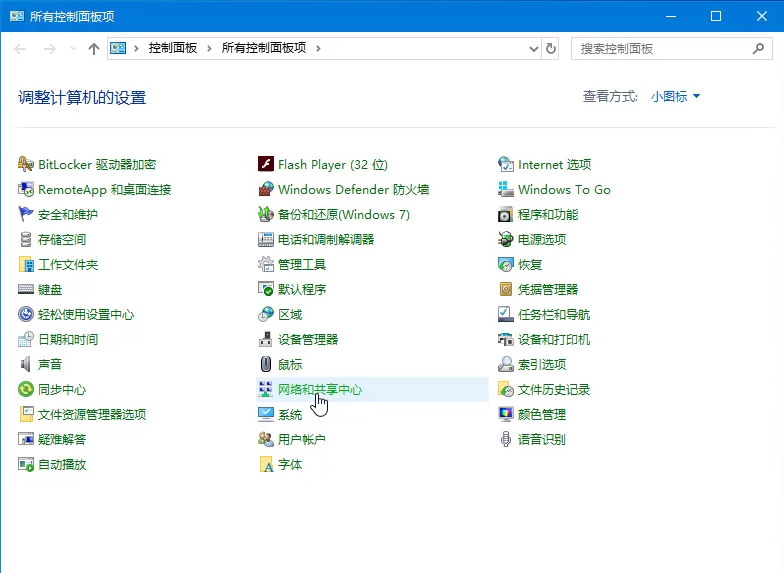
Task: Click the RemoteApp 和桌面连接 icon
Action: coord(26,189)
